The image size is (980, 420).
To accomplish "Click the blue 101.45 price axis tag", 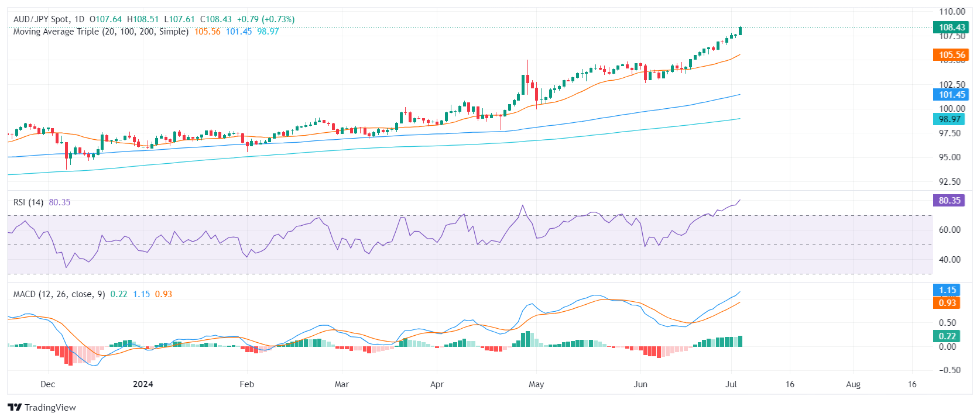I will (951, 95).
